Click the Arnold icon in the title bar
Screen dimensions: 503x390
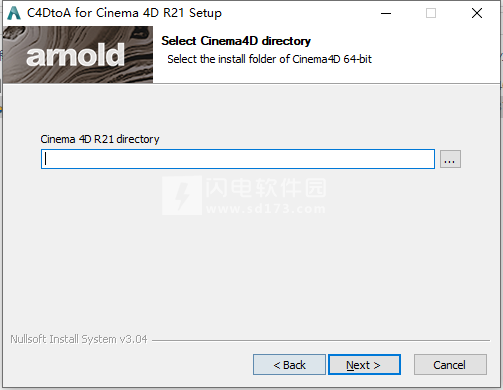14,13
